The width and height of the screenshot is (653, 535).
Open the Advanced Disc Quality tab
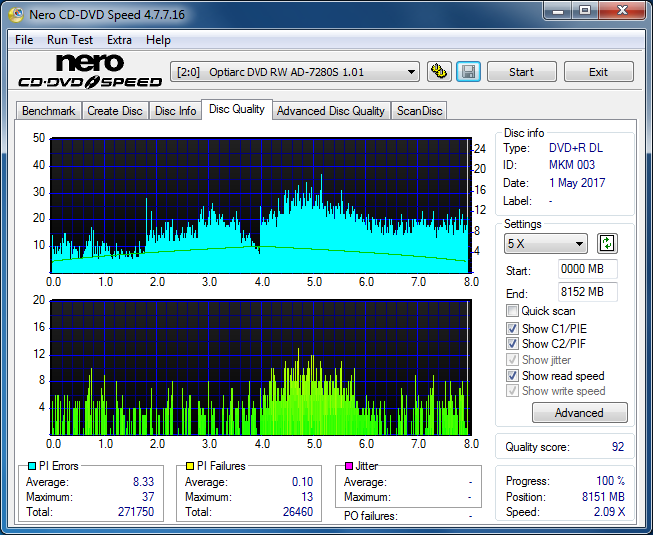click(x=331, y=111)
